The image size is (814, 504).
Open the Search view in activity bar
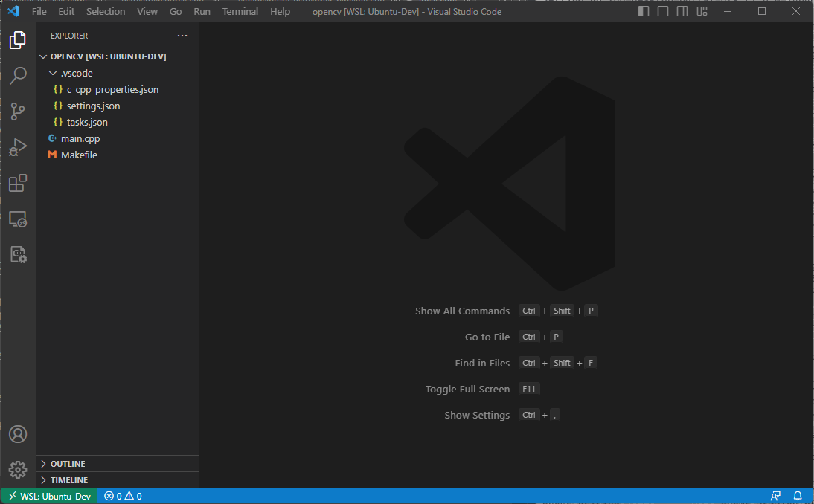click(x=18, y=76)
